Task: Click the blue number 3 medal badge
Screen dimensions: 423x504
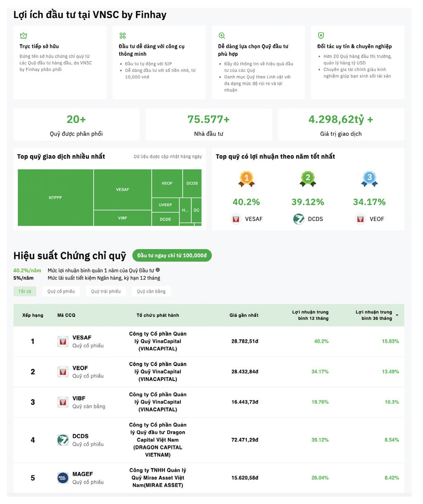Action: click(x=369, y=178)
